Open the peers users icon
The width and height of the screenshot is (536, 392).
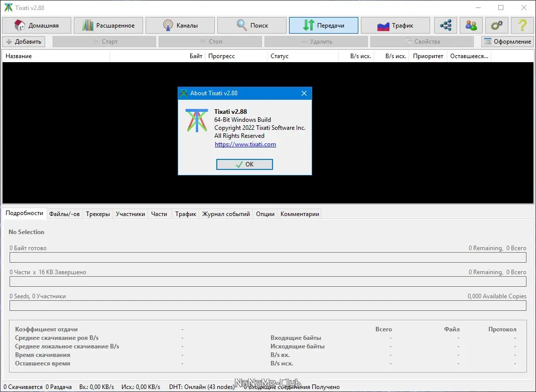tap(471, 25)
